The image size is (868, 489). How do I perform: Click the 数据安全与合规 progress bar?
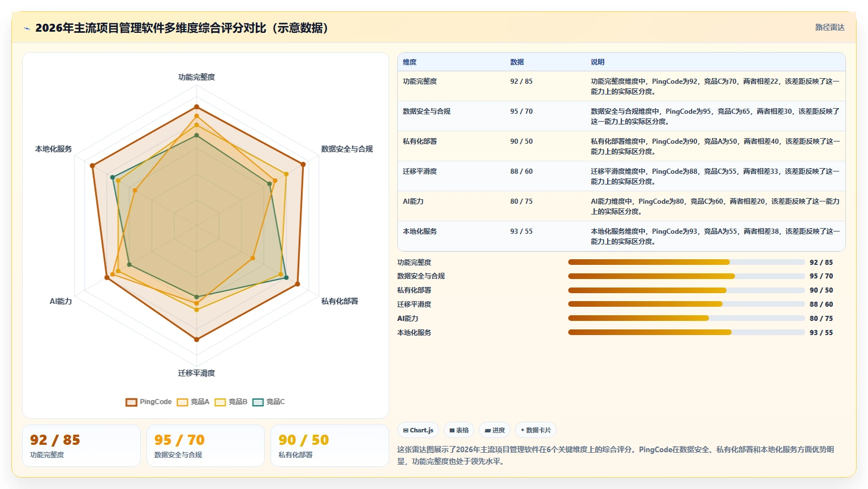tap(686, 276)
